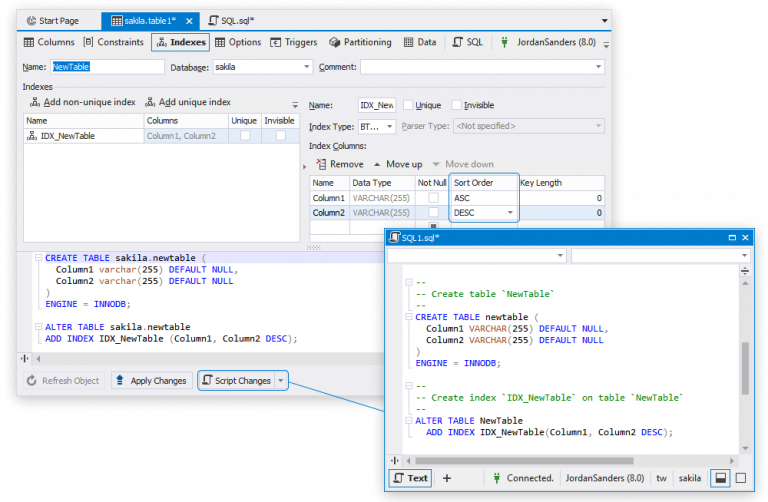The width and height of the screenshot is (768, 502).
Task: Enable the Unique checkbox beside index name
Action: pos(408,105)
